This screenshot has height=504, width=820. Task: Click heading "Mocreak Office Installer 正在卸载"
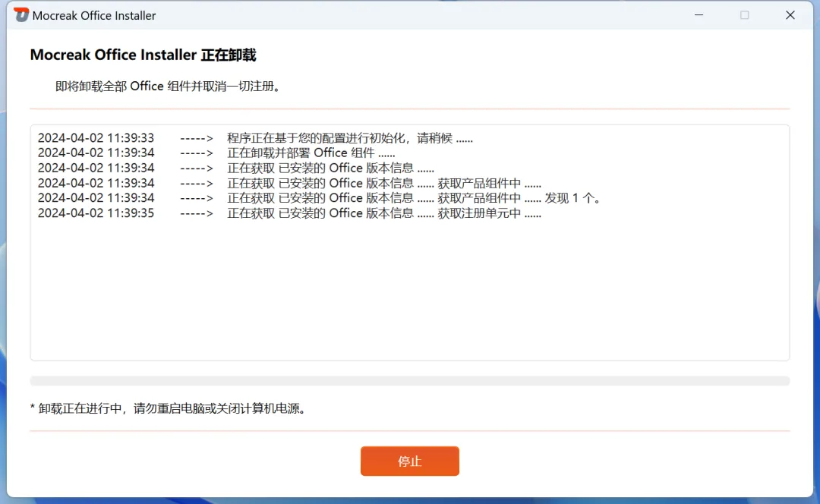point(143,55)
